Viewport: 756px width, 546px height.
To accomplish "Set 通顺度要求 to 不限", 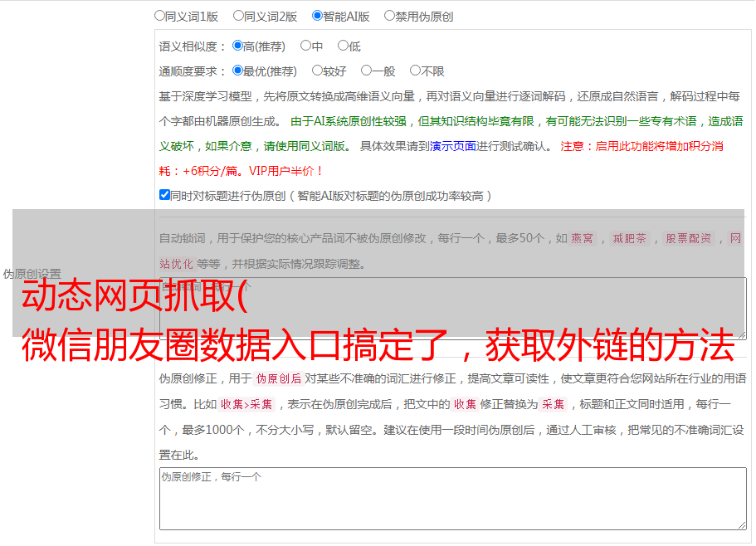I will click(415, 71).
